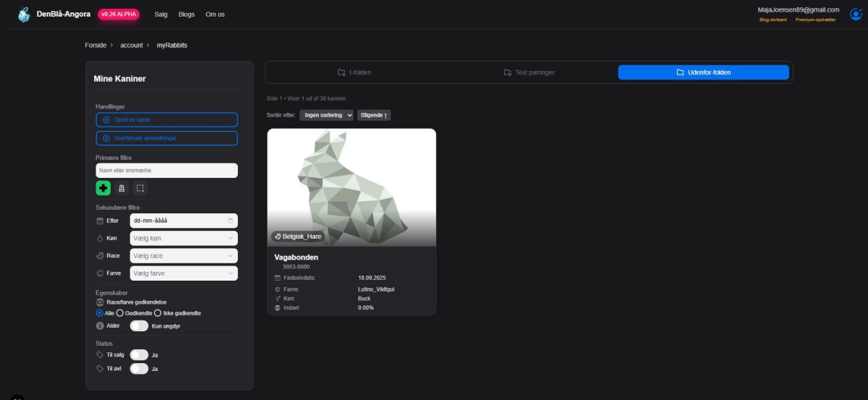
Task: Click the MajaJoensen89@gmail.com account text
Action: click(798, 10)
